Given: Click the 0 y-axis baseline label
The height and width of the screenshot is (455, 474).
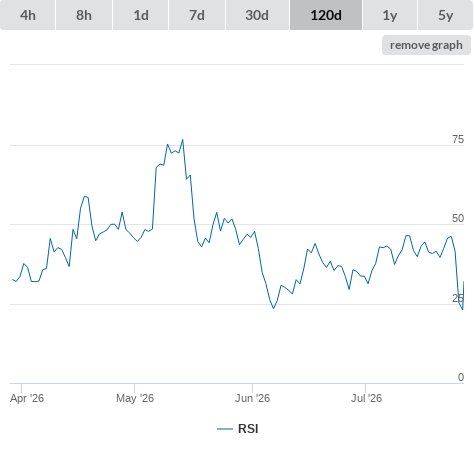Looking at the screenshot, I should coord(461,377).
